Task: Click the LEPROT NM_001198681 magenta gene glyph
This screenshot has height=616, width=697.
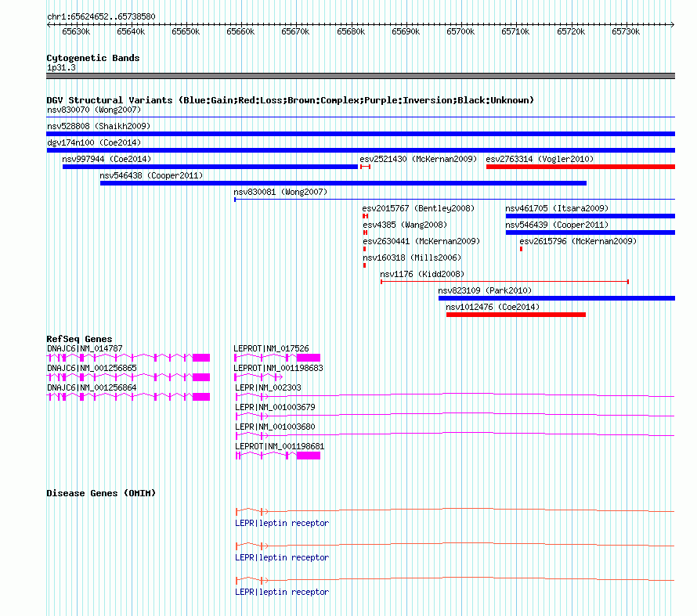Action: (x=278, y=456)
